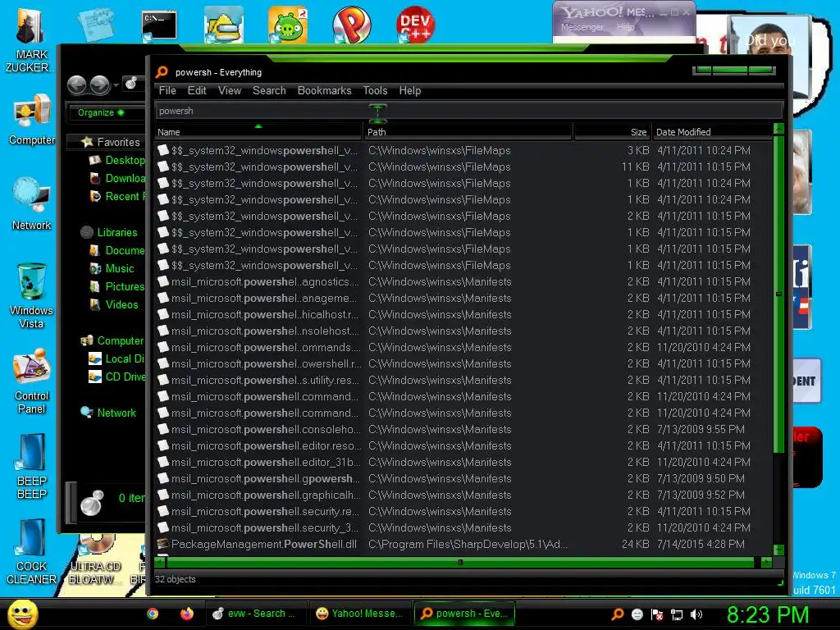
Task: Open the Explorer recent pages dropdown arrow
Action: point(116,84)
